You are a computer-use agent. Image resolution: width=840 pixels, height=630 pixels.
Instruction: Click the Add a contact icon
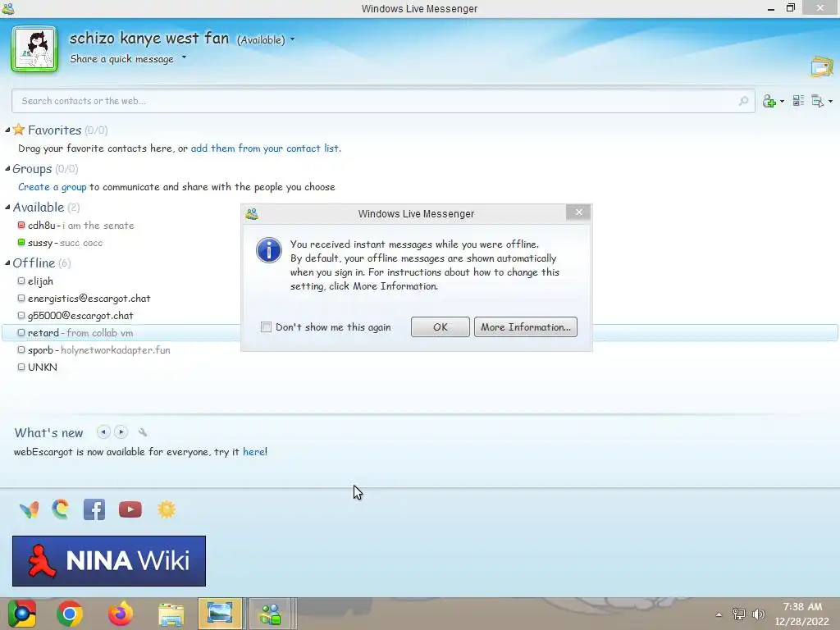(769, 101)
